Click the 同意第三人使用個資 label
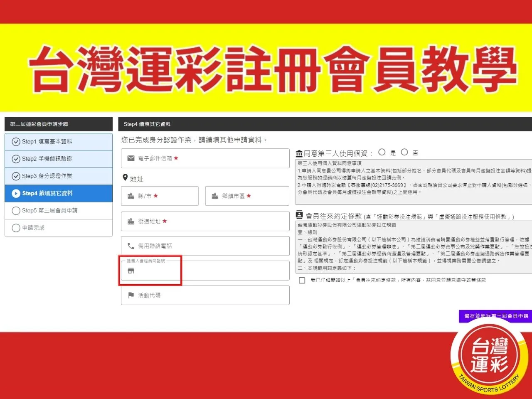This screenshot has width=532, height=399. click(337, 153)
